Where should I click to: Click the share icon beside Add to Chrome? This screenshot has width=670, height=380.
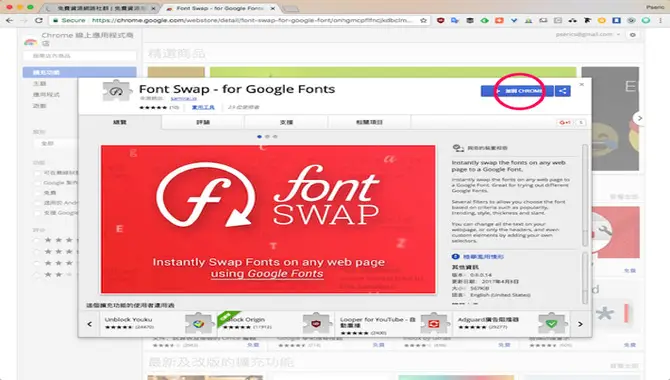click(563, 91)
